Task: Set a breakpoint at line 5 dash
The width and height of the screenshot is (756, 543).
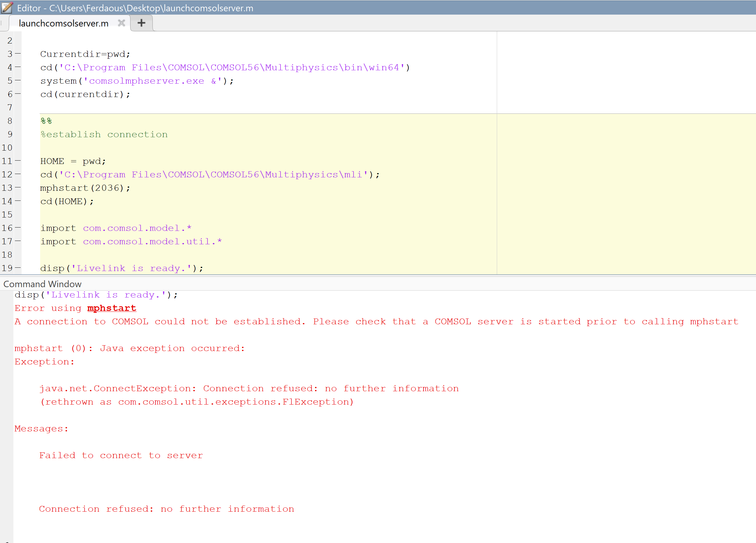Action: pyautogui.click(x=18, y=80)
